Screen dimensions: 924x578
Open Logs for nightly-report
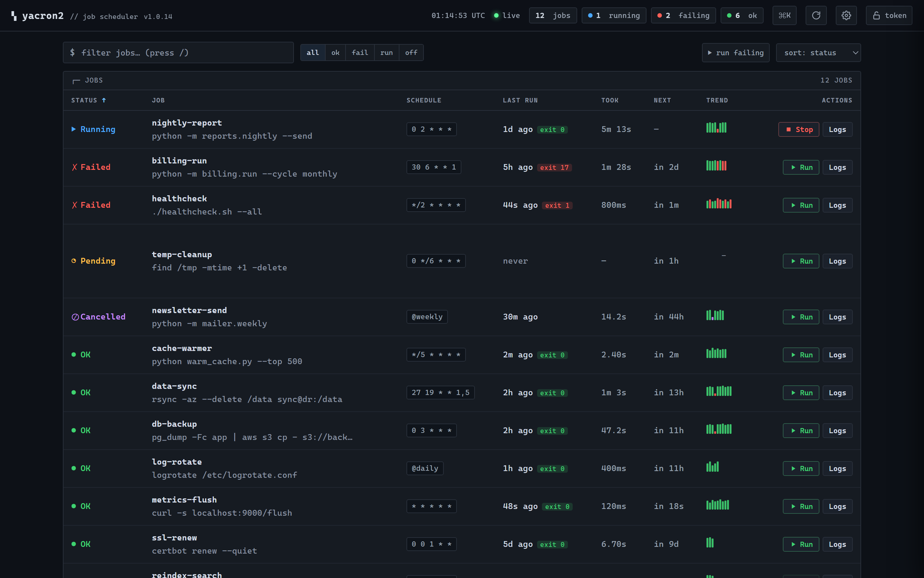pos(837,130)
